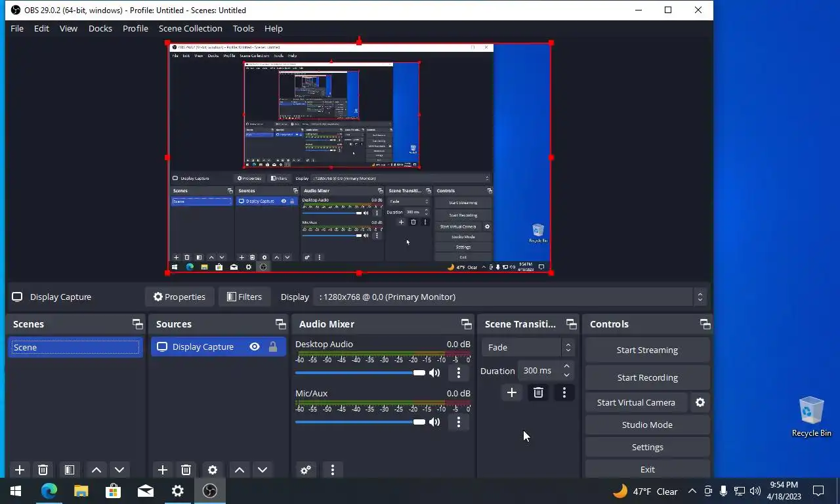Launch Microsoft Edge from taskbar
The height and width of the screenshot is (504, 840).
pos(49,491)
